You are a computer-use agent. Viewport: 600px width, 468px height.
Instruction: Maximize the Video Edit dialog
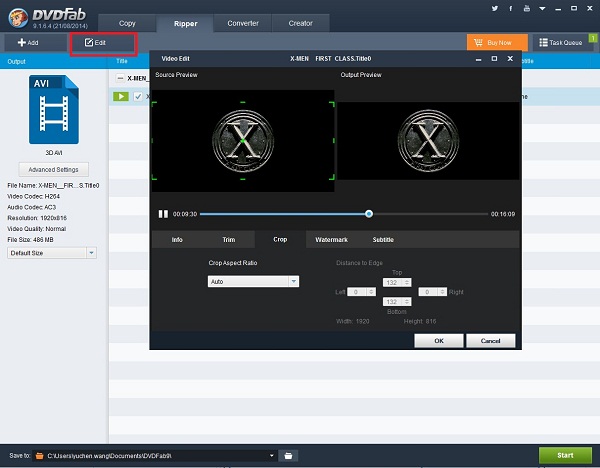[x=494, y=59]
